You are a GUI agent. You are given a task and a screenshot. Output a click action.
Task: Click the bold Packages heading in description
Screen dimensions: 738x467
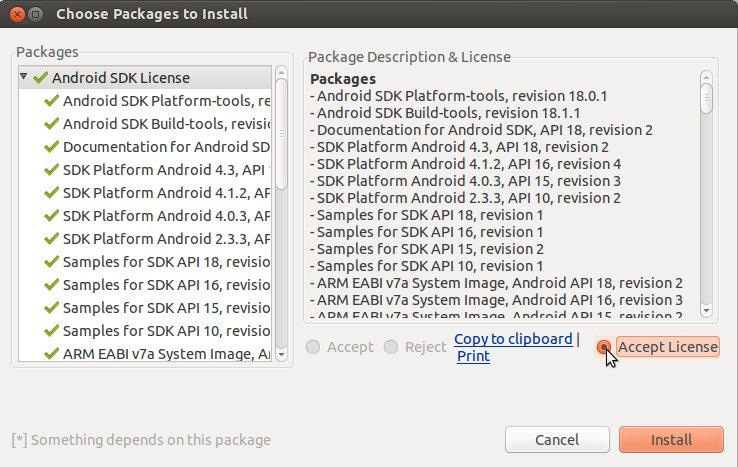click(343, 79)
